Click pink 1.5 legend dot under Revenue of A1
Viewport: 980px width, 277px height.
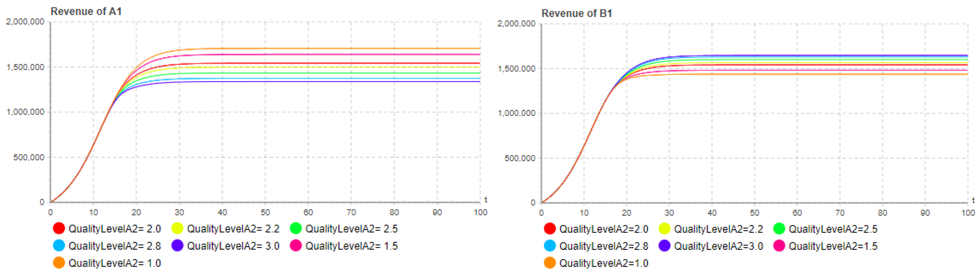click(296, 245)
